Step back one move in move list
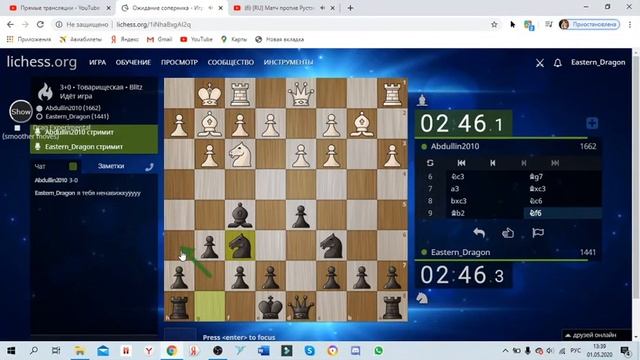This screenshot has height=360, width=640. [493, 163]
